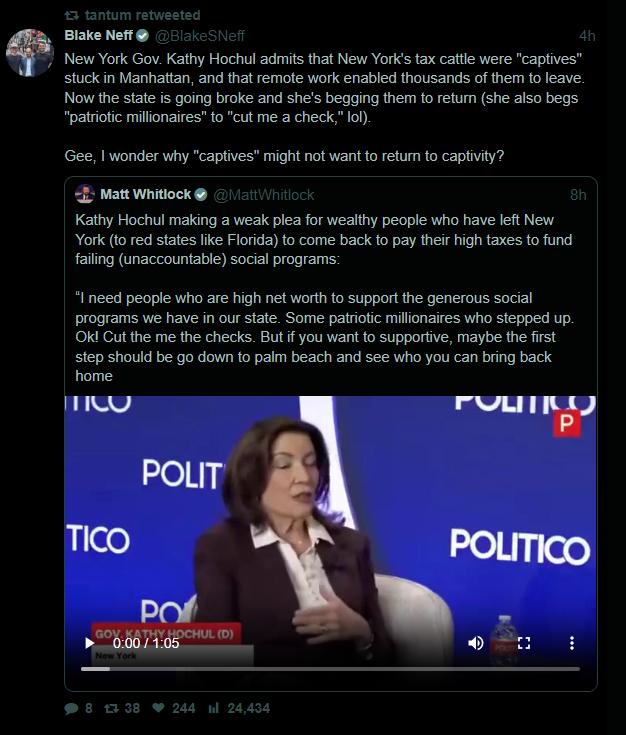
Task: Open video options three-dot menu
Action: (572, 643)
